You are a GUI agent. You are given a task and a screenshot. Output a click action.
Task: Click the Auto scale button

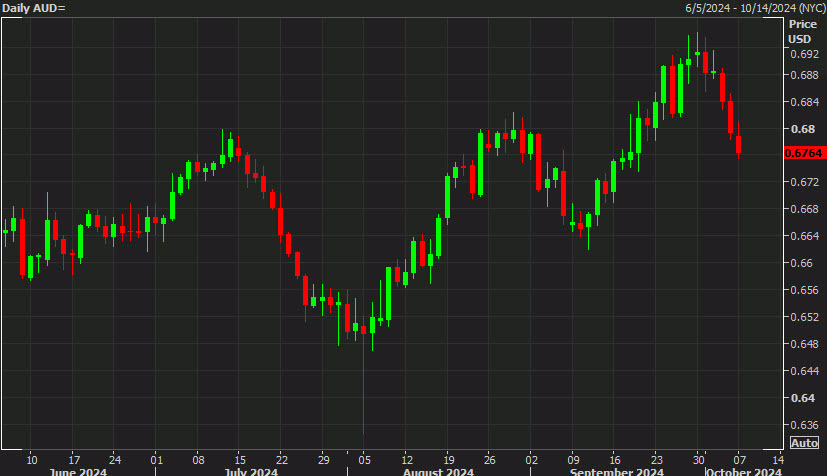pyautogui.click(x=804, y=443)
